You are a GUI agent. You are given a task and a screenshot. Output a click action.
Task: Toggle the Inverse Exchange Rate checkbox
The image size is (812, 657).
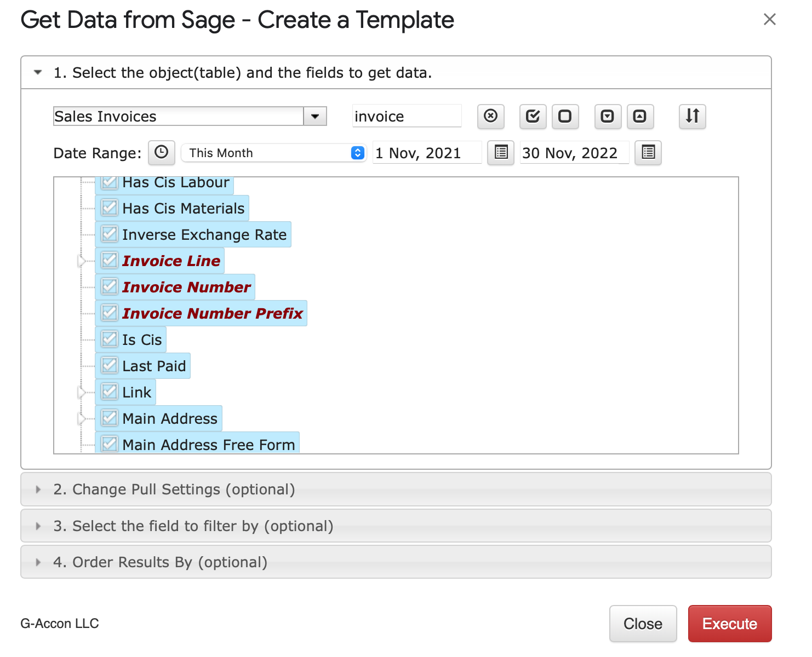[x=110, y=234]
